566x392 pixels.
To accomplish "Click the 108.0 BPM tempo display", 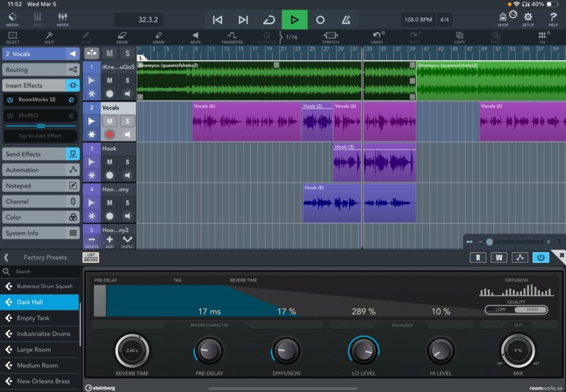I will coord(418,20).
